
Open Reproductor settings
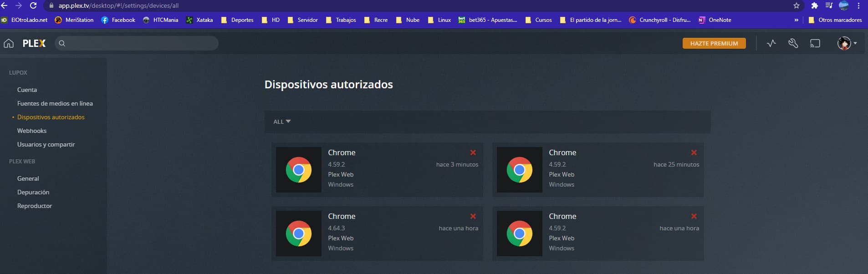[x=35, y=206]
